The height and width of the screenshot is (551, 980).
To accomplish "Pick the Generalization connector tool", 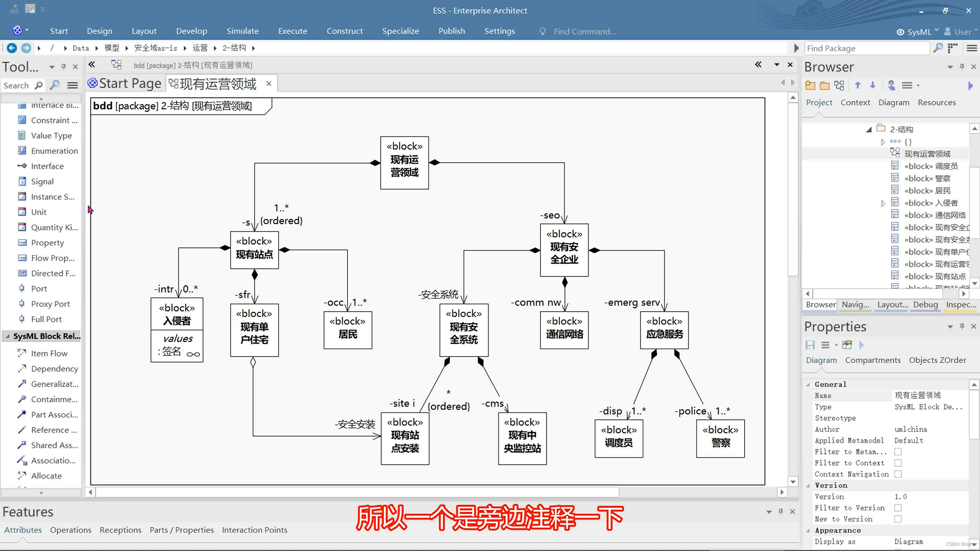I will tap(54, 384).
